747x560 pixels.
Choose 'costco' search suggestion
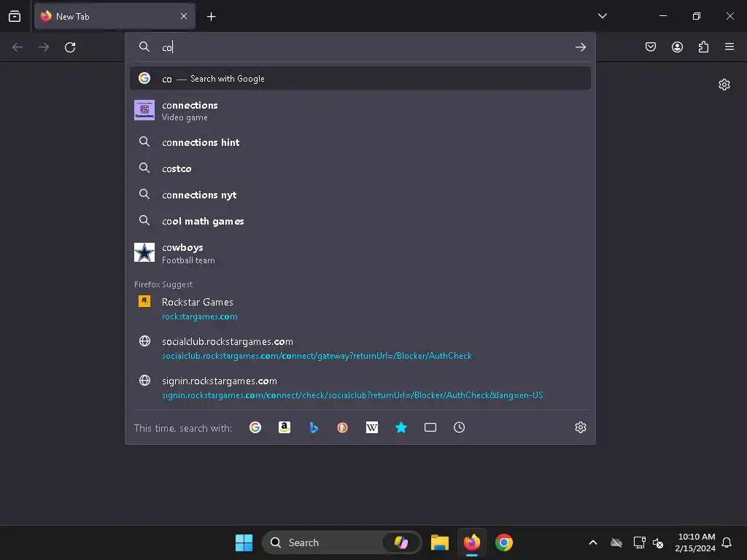pos(360,168)
